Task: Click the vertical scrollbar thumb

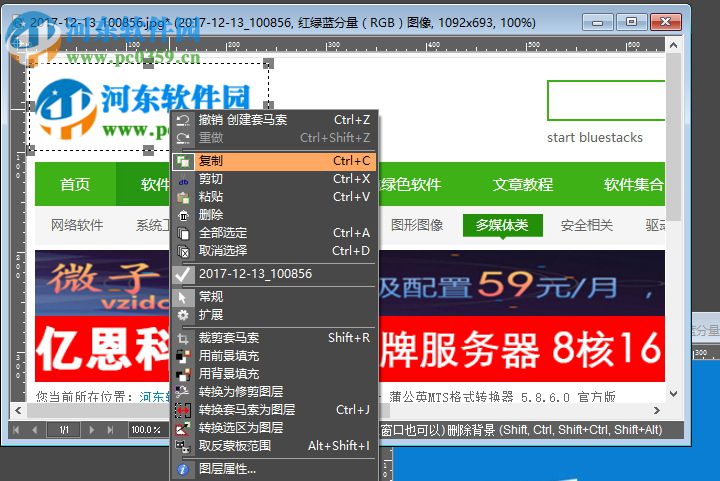Action: 673,137
